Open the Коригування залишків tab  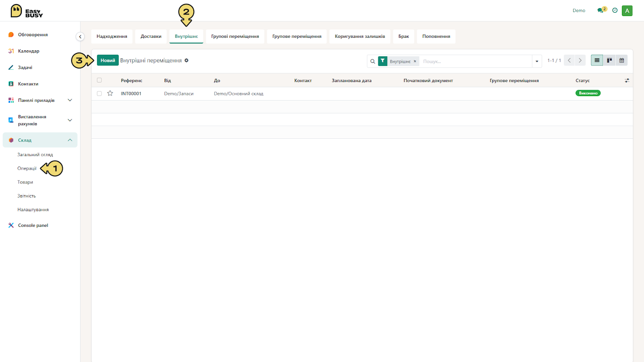[x=360, y=36]
